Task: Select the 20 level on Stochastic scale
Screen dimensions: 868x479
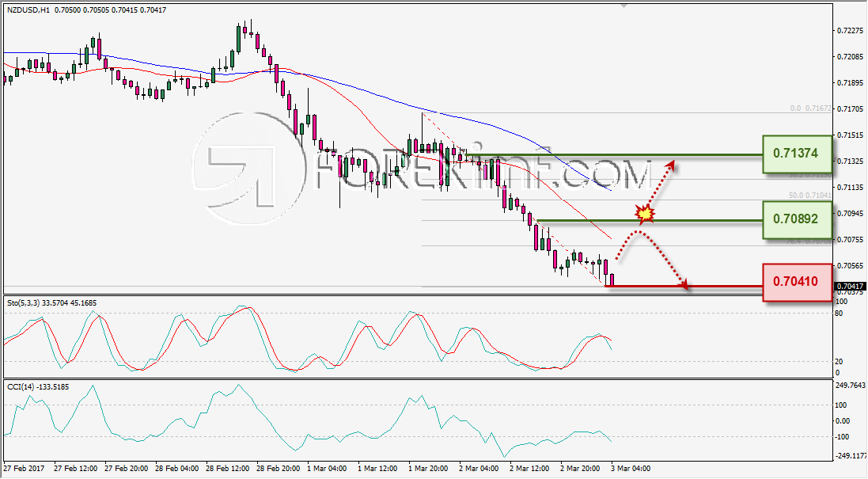Action: coord(839,361)
